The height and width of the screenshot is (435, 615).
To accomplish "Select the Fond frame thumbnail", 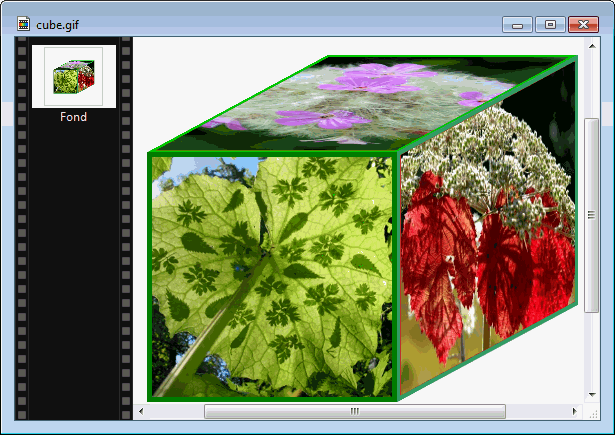I will click(74, 76).
